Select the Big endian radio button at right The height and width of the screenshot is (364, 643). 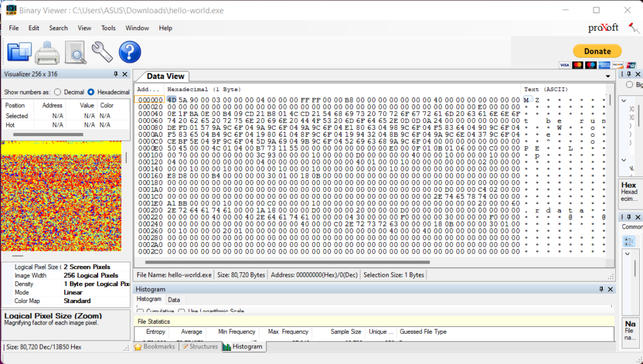(x=629, y=85)
